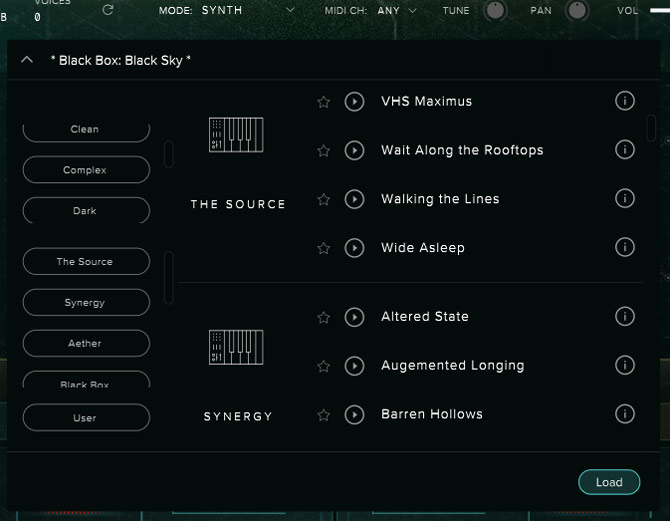670x521 pixels.
Task: Toggle favorite star for Barren Hollows
Action: tap(323, 415)
